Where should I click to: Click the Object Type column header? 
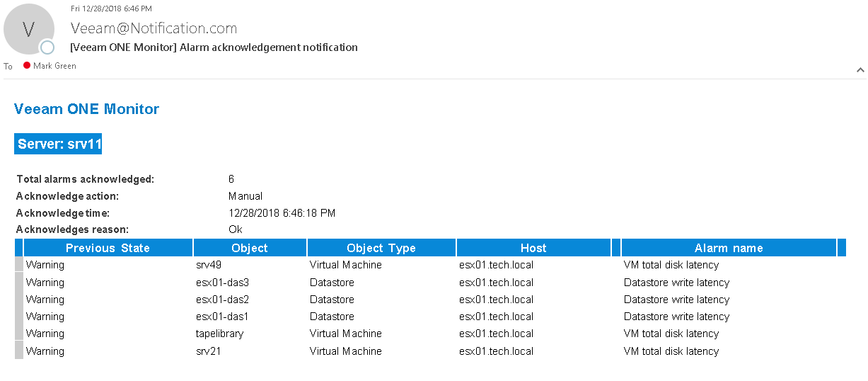pyautogui.click(x=381, y=248)
